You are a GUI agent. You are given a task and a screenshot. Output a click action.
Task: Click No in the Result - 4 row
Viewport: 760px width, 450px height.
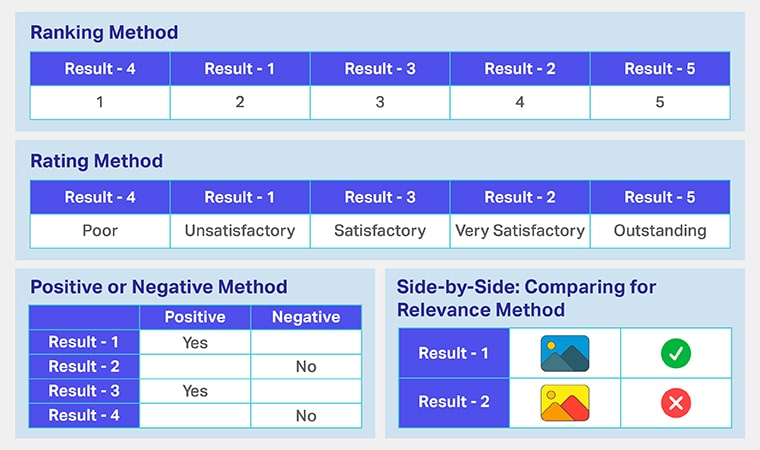[306, 416]
